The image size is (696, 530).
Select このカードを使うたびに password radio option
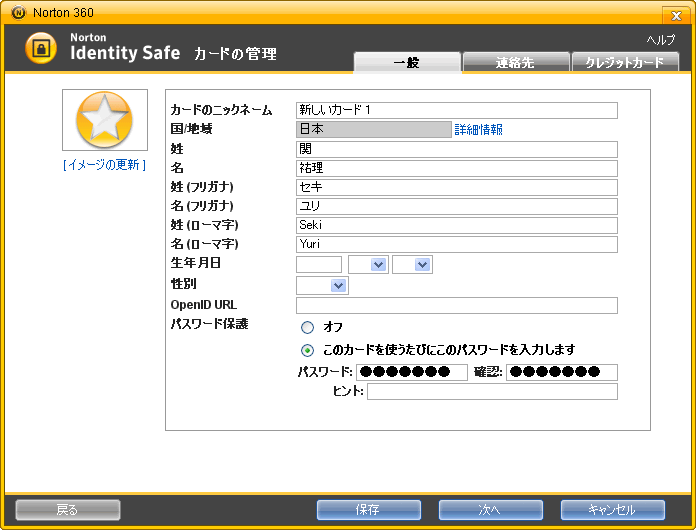(x=307, y=351)
